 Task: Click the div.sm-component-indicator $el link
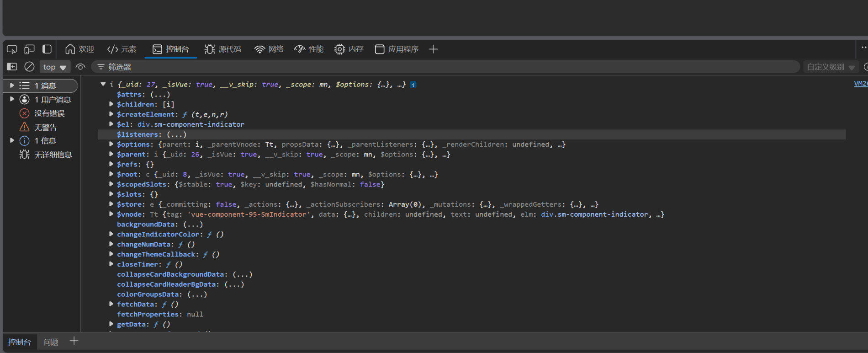(191, 124)
